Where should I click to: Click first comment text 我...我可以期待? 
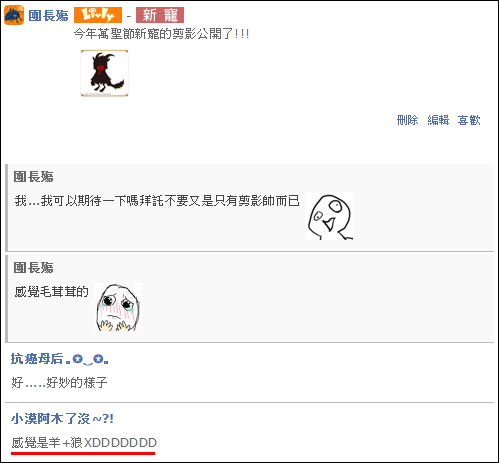157,201
